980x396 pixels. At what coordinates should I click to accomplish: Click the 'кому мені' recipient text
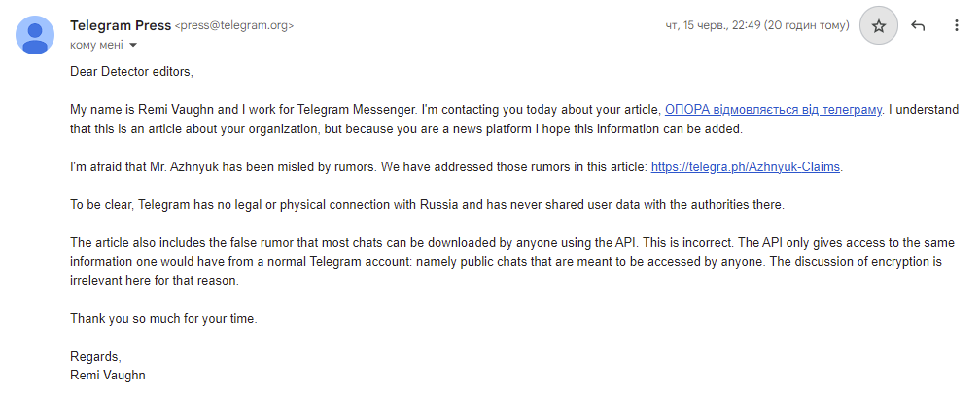coord(96,45)
